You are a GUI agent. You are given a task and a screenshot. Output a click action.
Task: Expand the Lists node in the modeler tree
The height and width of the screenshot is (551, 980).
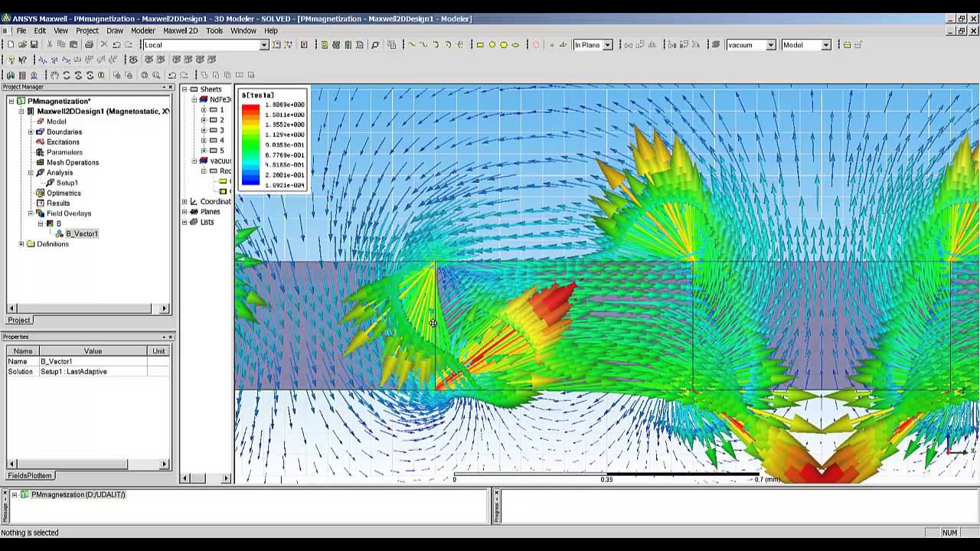click(185, 222)
